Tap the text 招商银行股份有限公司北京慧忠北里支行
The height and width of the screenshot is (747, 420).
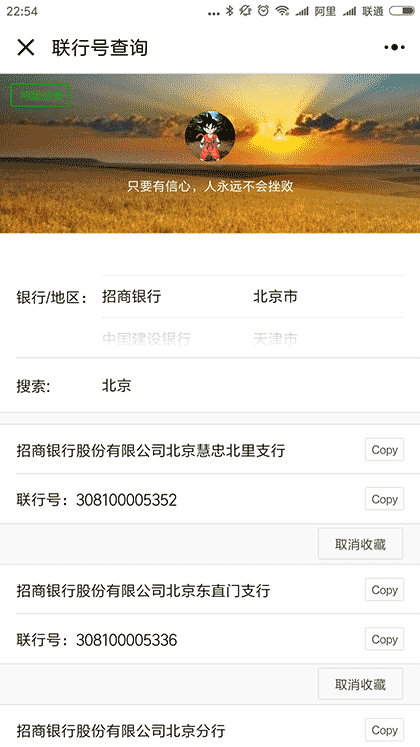(x=150, y=450)
